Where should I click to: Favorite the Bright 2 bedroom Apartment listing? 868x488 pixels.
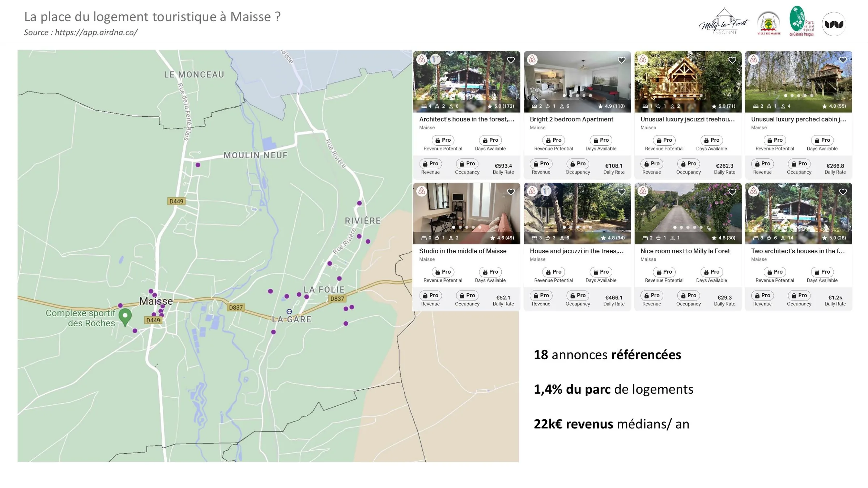[621, 60]
